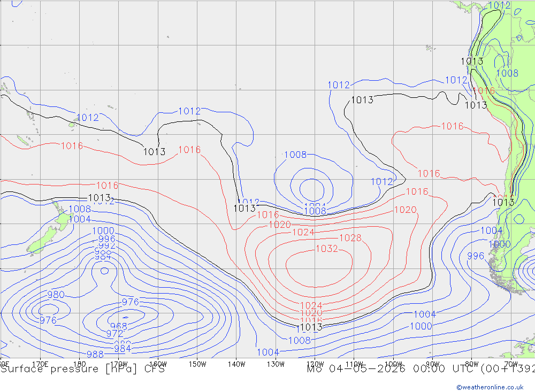Viewport: 535px width, 392px height.
Task: Click the red 1028 isobar label
Action: pos(350,238)
